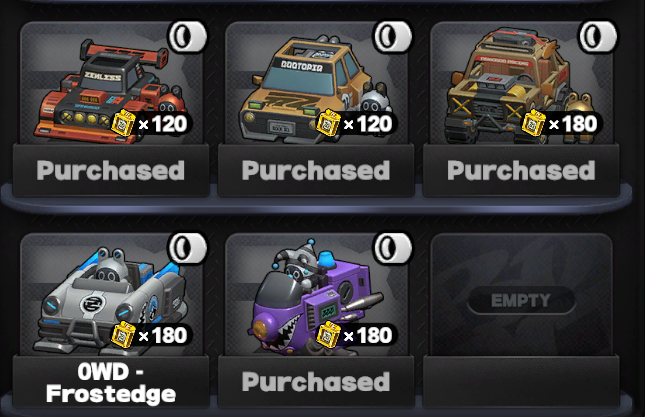Click the tire icon on the Bootopia van card
This screenshot has width=645, height=417.
(392, 36)
